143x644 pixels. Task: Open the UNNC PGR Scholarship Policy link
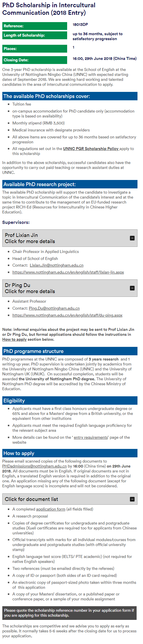point(91,149)
